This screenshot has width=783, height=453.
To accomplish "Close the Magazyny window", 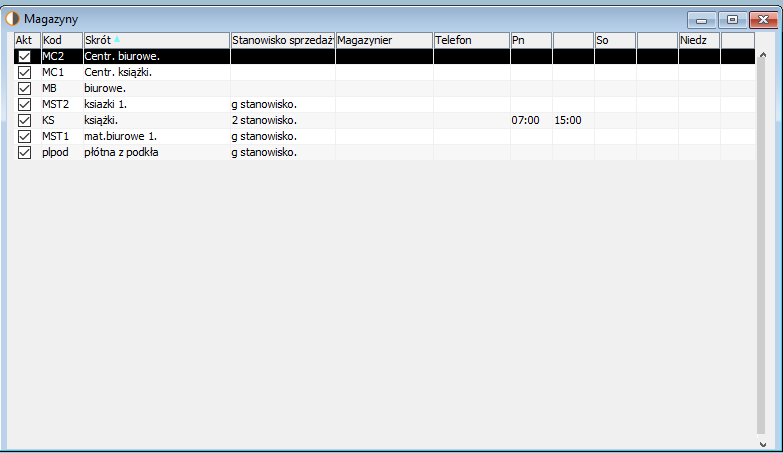I will [764, 20].
